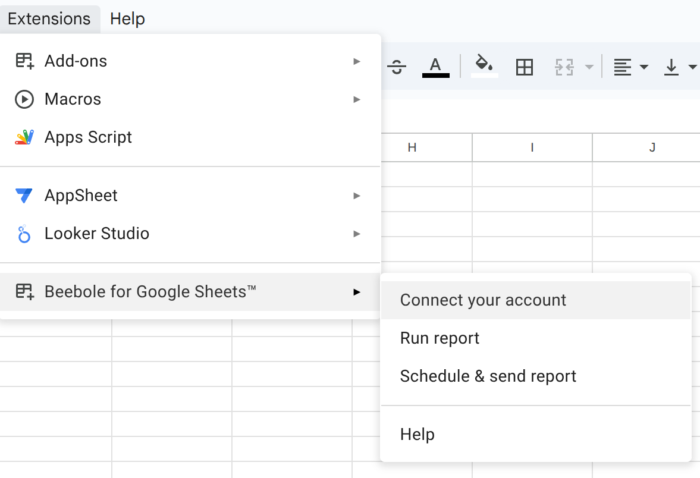Expand Looker Studio submenu arrow

(x=356, y=233)
